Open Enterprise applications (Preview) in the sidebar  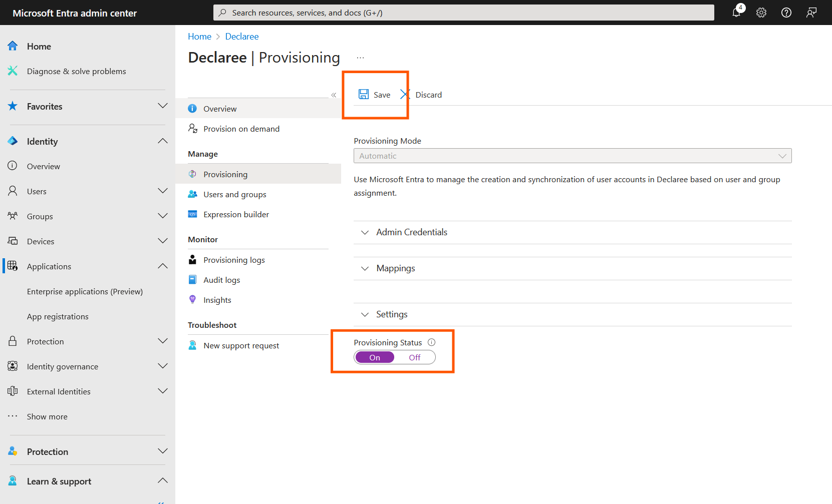[x=85, y=292]
